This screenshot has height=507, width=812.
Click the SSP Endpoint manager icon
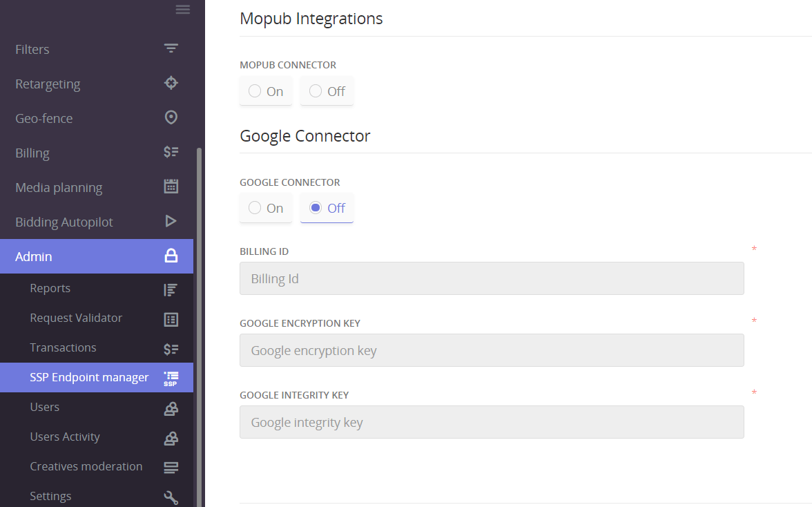tap(171, 379)
